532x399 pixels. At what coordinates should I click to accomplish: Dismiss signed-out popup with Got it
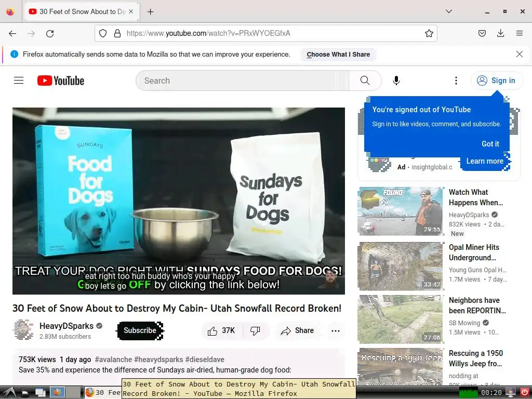490,144
